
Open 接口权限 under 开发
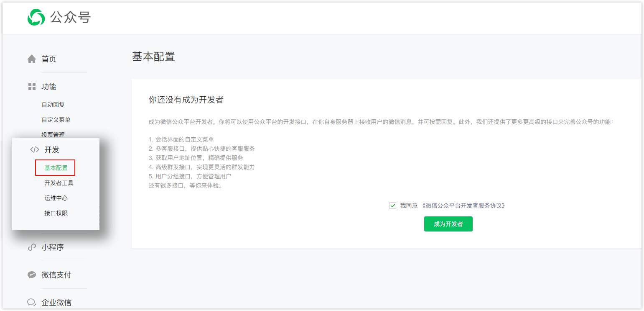coord(56,213)
